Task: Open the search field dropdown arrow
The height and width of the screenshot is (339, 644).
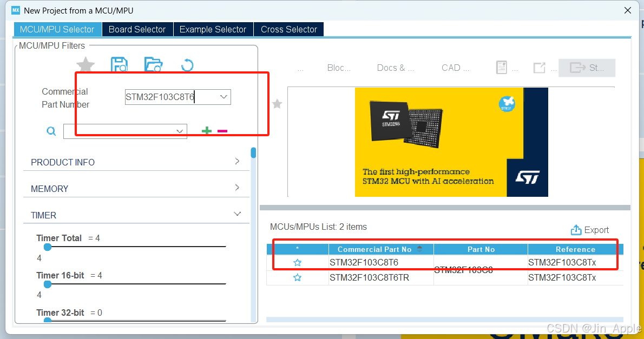Action: pyautogui.click(x=180, y=131)
